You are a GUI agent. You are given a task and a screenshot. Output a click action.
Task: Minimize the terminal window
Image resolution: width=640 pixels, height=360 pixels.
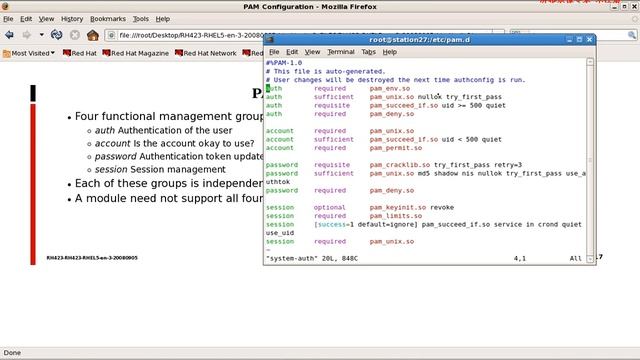click(x=569, y=40)
